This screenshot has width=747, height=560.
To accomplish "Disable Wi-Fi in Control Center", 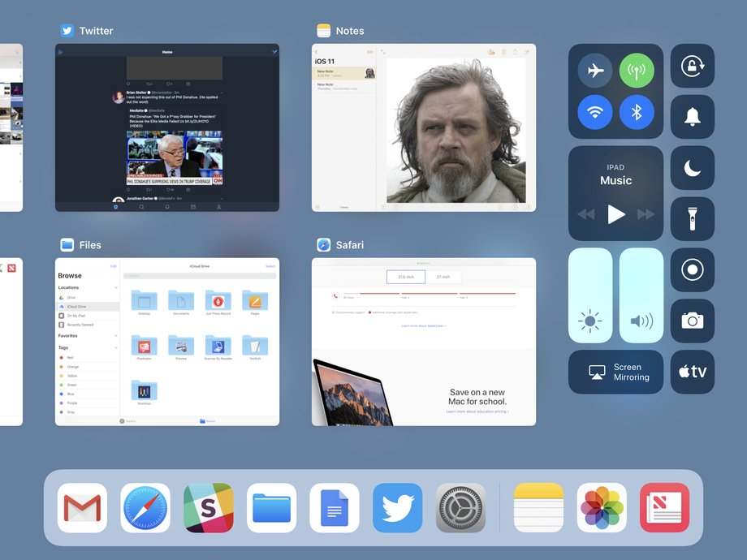I will tap(595, 112).
